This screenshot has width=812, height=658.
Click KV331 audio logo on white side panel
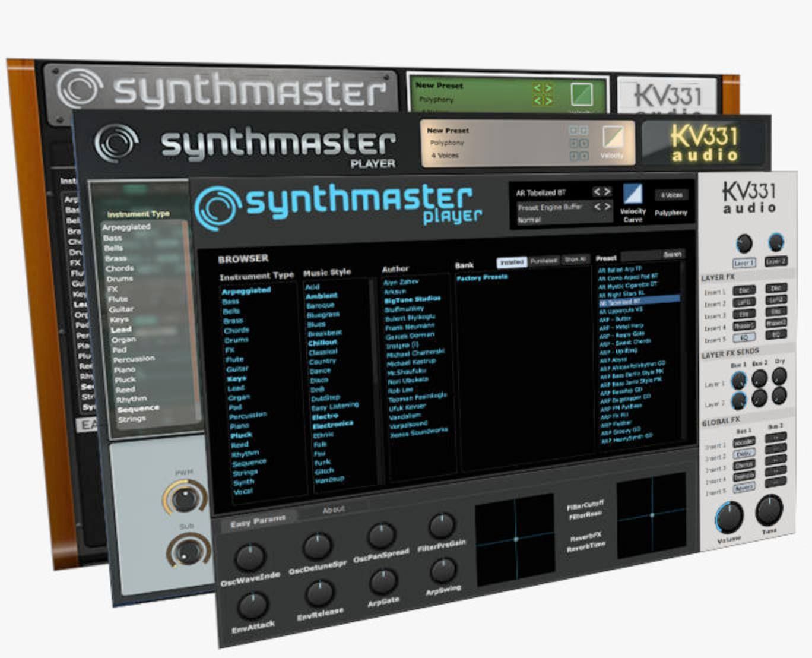749,198
